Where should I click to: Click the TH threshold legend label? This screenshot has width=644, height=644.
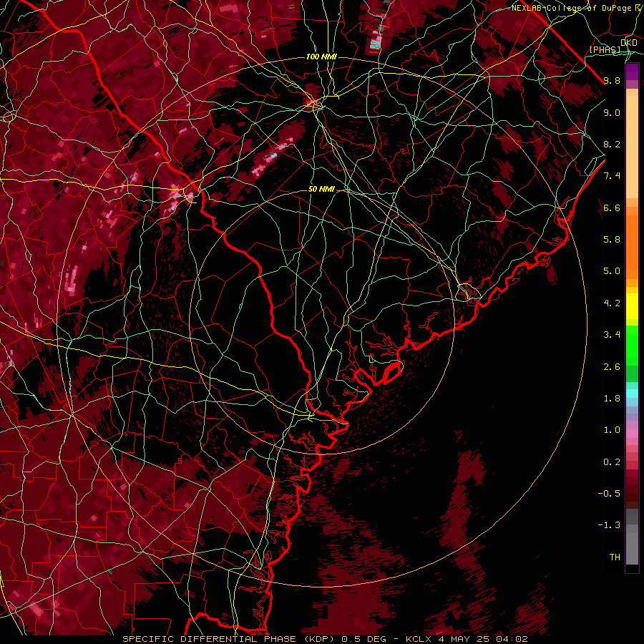point(615,557)
